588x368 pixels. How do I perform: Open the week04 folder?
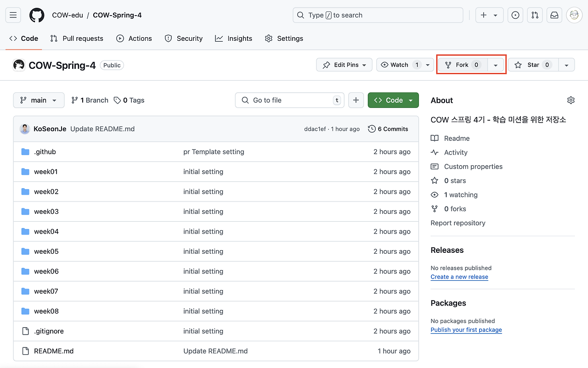(46, 232)
